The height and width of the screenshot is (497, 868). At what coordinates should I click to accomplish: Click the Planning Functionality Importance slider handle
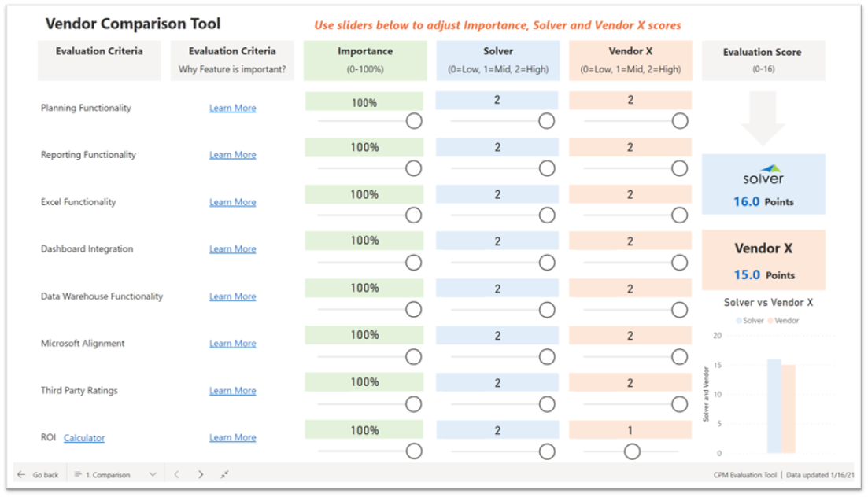(414, 121)
